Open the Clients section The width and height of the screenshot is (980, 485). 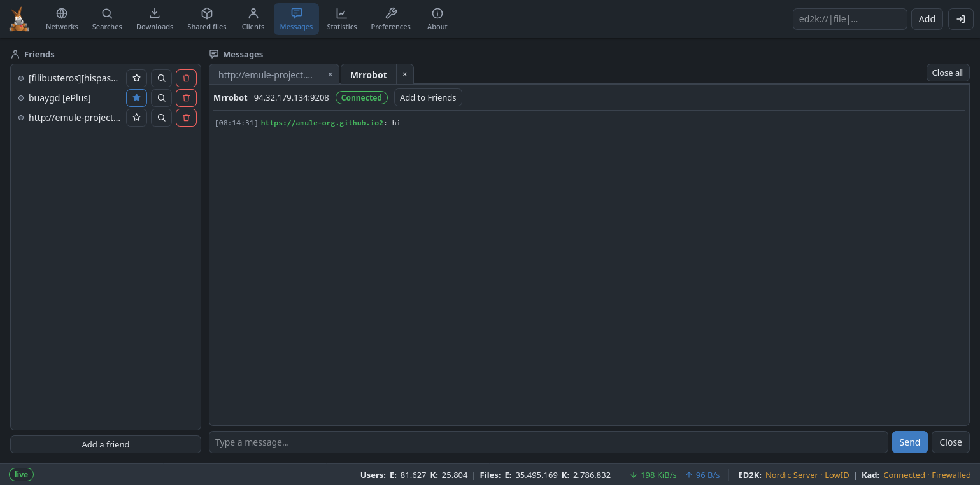coord(253,19)
